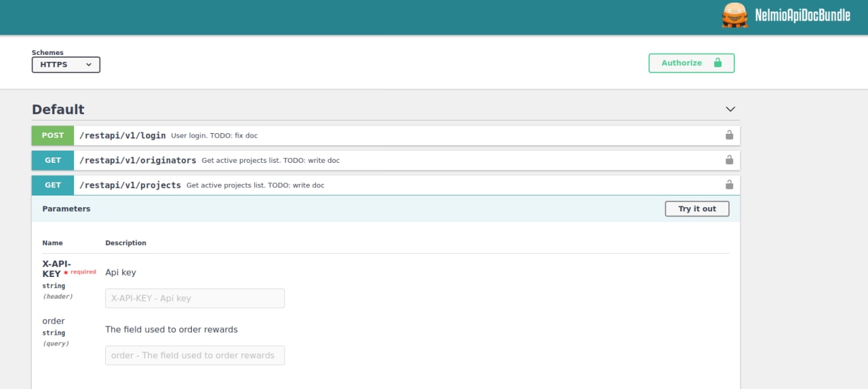The height and width of the screenshot is (389, 868).
Task: Open the HTTPS schemes dropdown
Action: (x=66, y=64)
